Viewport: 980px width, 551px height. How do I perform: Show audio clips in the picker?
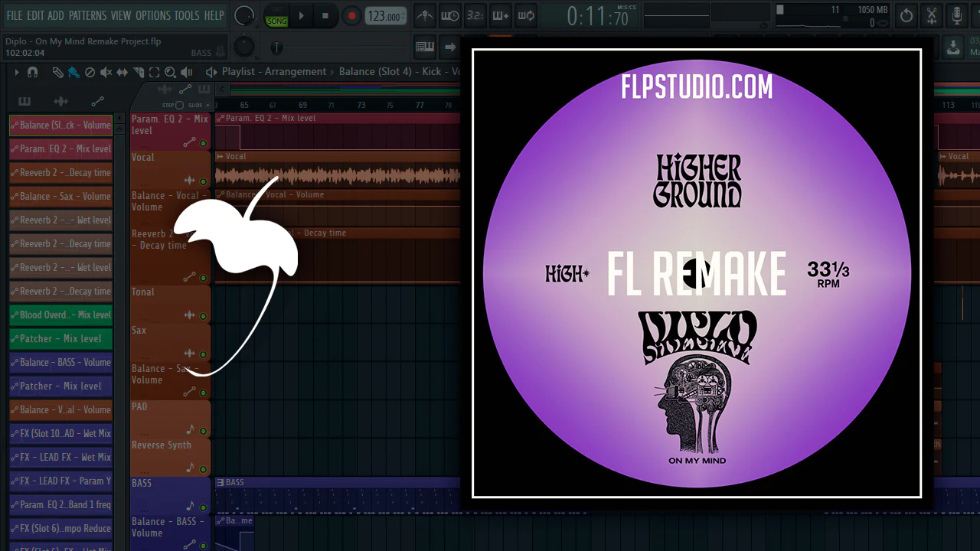(61, 101)
